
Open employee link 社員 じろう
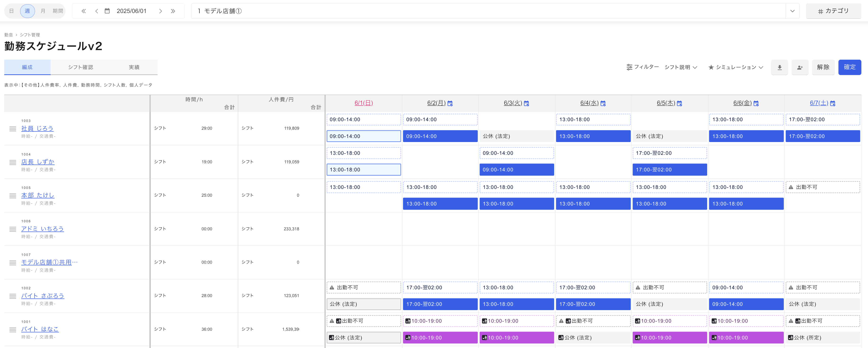(x=37, y=129)
